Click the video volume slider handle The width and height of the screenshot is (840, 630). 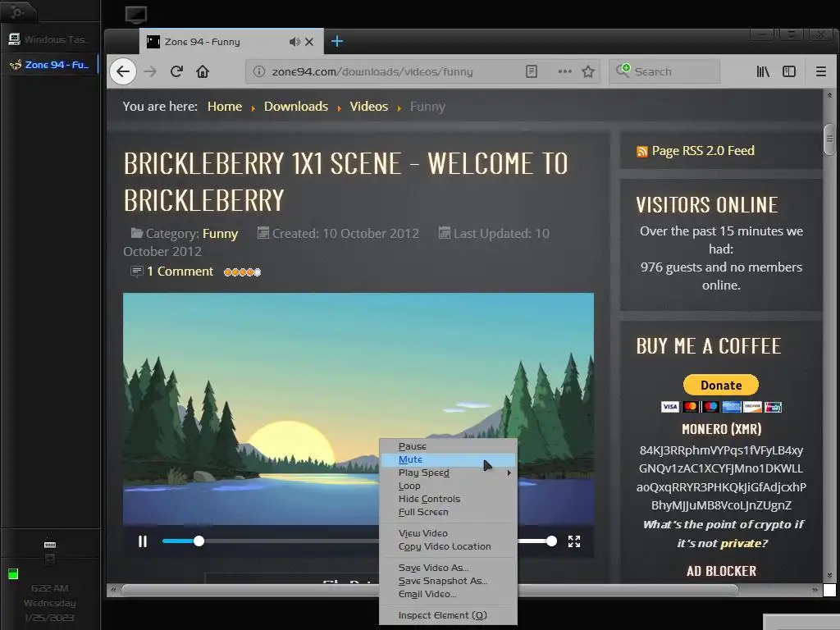click(551, 541)
